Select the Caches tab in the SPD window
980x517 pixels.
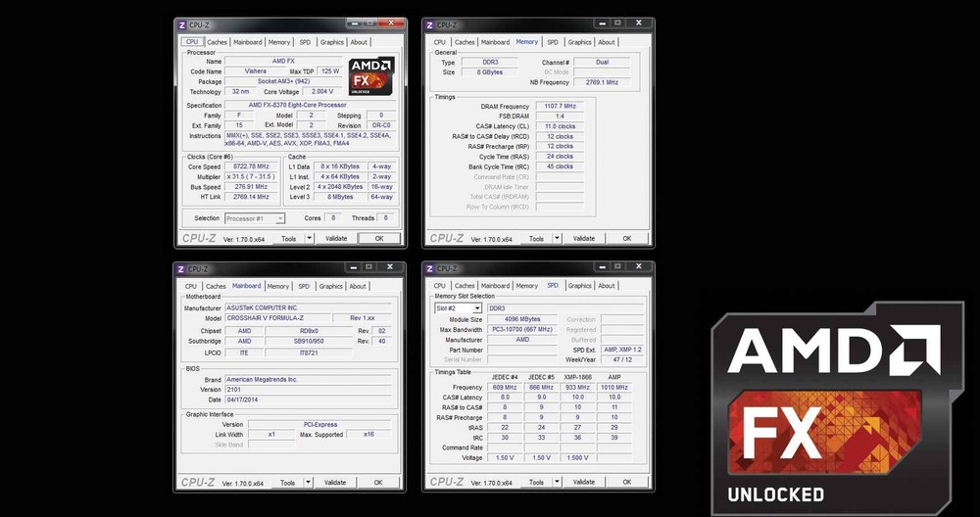(465, 286)
